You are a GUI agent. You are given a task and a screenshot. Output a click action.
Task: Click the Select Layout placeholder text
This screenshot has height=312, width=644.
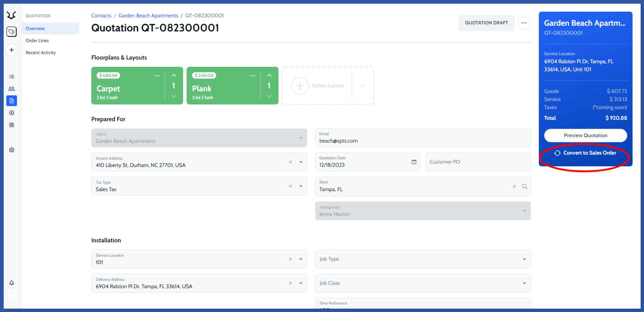pyautogui.click(x=328, y=86)
